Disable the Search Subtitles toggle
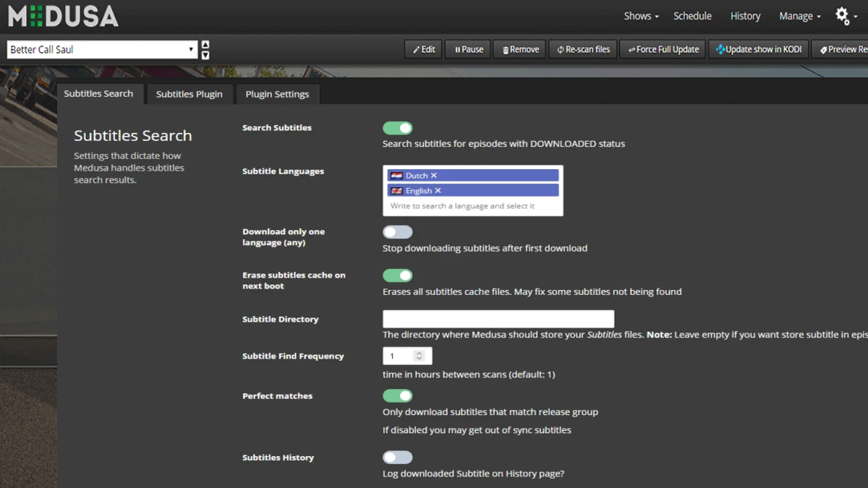Image resolution: width=868 pixels, height=488 pixels. click(x=397, y=128)
